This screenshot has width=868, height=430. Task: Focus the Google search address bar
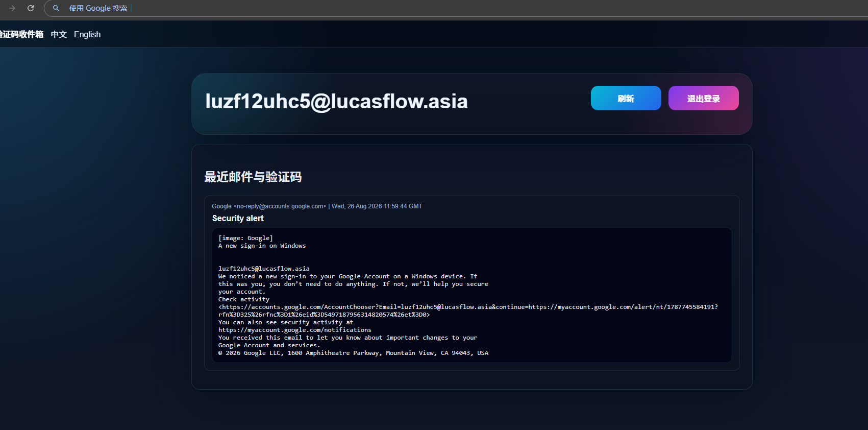456,8
